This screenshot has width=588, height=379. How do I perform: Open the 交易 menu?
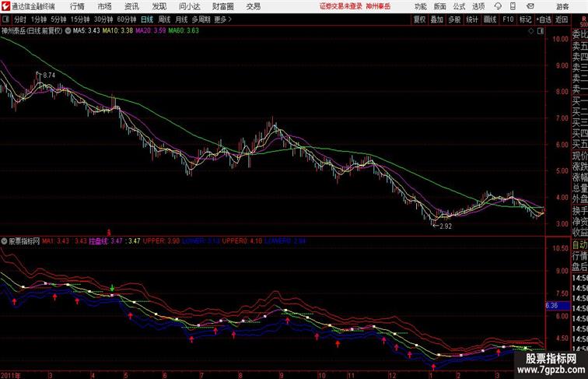[x=253, y=6]
